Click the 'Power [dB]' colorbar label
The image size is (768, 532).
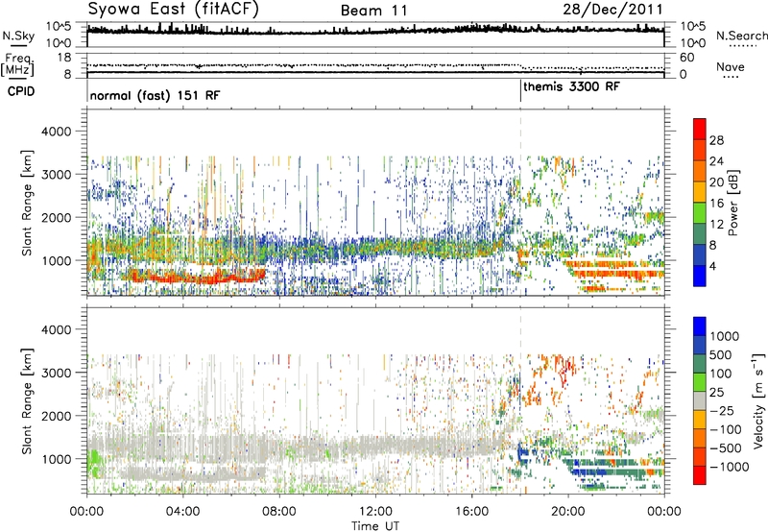732,203
